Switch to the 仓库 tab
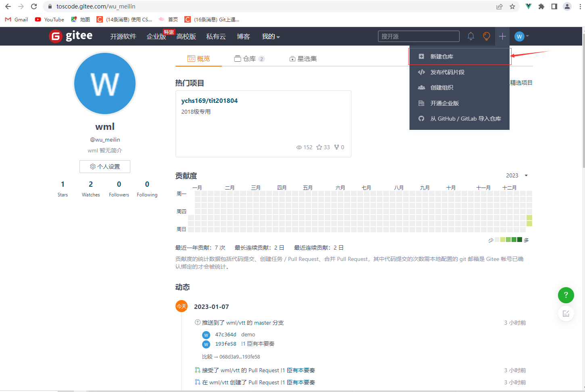 (249, 58)
